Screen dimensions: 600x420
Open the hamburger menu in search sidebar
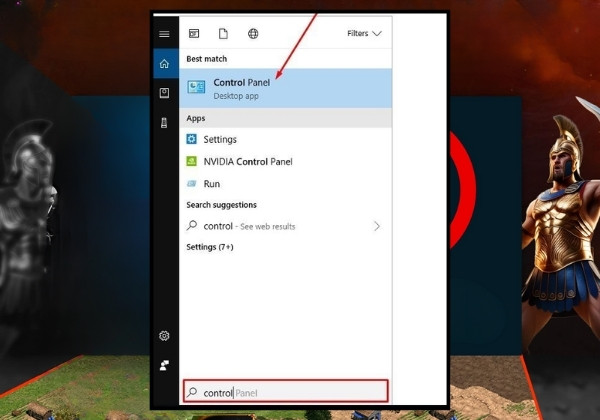164,34
